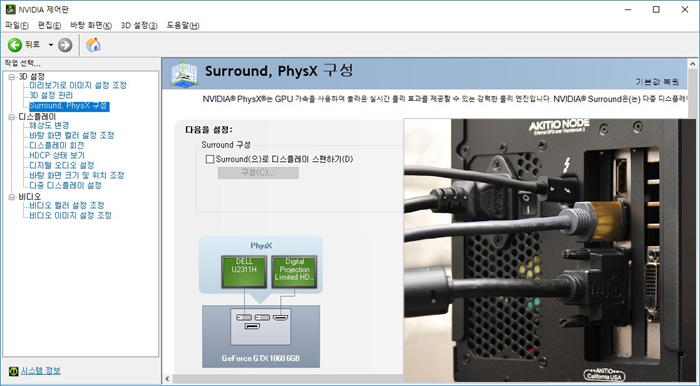Click the grey forward arrow icon
The image size is (700, 386).
(x=65, y=45)
